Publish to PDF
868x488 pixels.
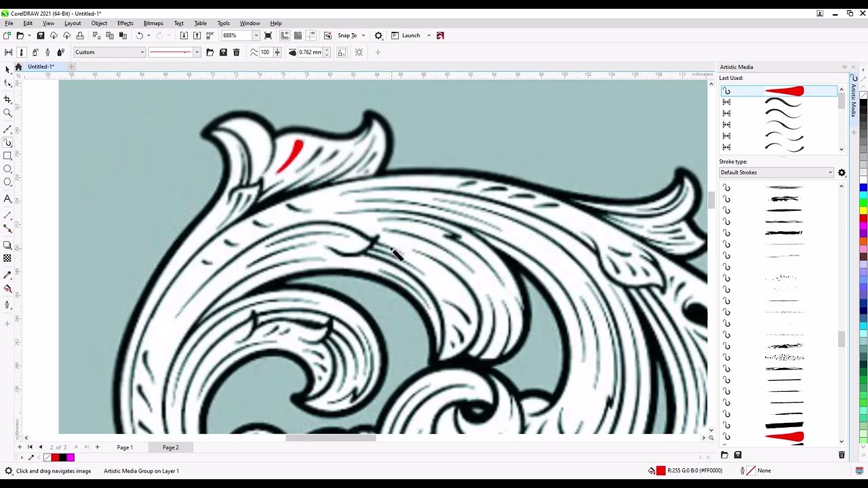pyautogui.click(x=210, y=35)
